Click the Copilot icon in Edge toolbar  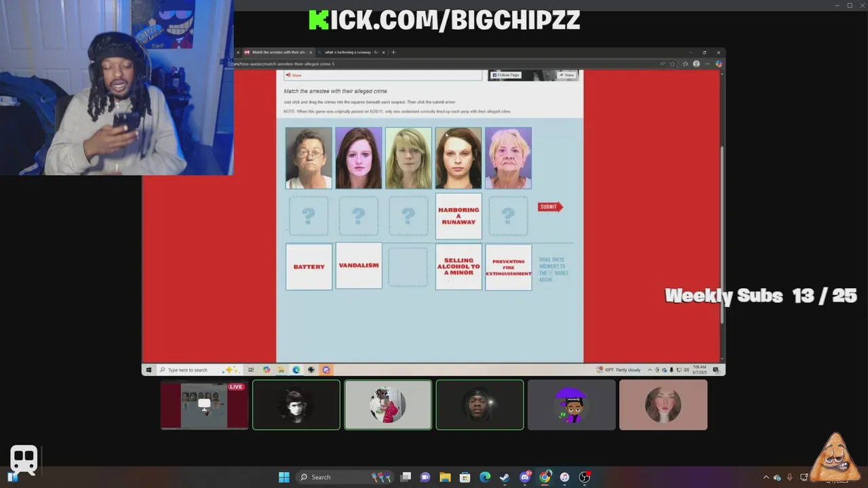pos(719,64)
